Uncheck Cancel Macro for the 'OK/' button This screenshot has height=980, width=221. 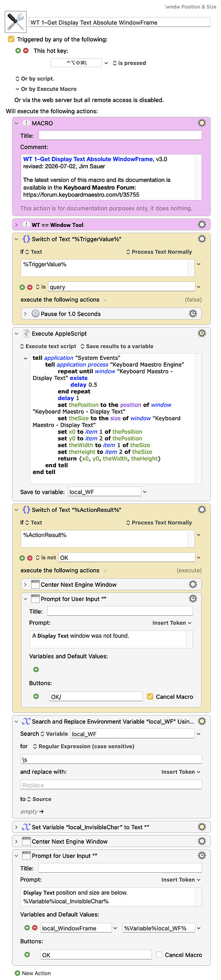point(150,696)
